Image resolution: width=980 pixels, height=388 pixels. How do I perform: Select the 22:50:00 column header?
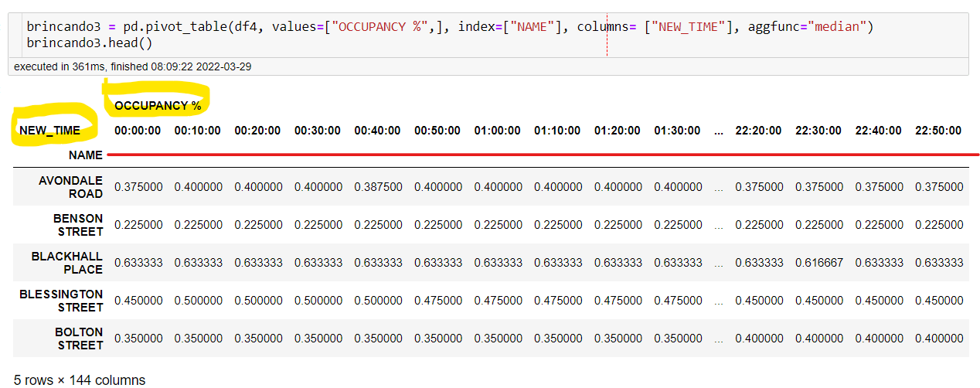click(x=938, y=131)
